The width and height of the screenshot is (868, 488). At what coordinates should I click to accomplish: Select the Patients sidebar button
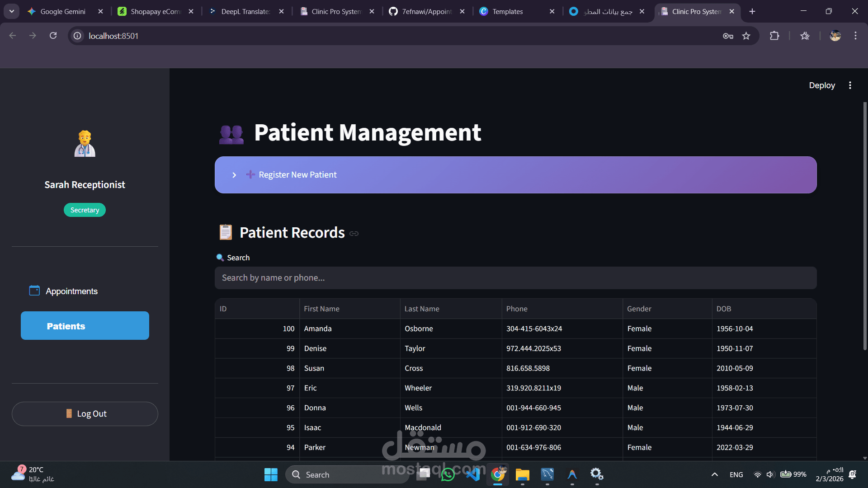coord(85,326)
